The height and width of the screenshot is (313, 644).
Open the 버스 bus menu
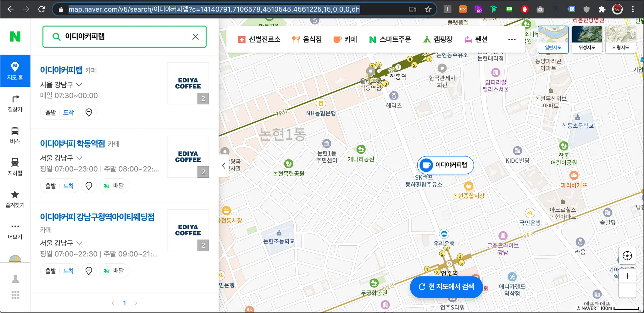click(x=15, y=135)
